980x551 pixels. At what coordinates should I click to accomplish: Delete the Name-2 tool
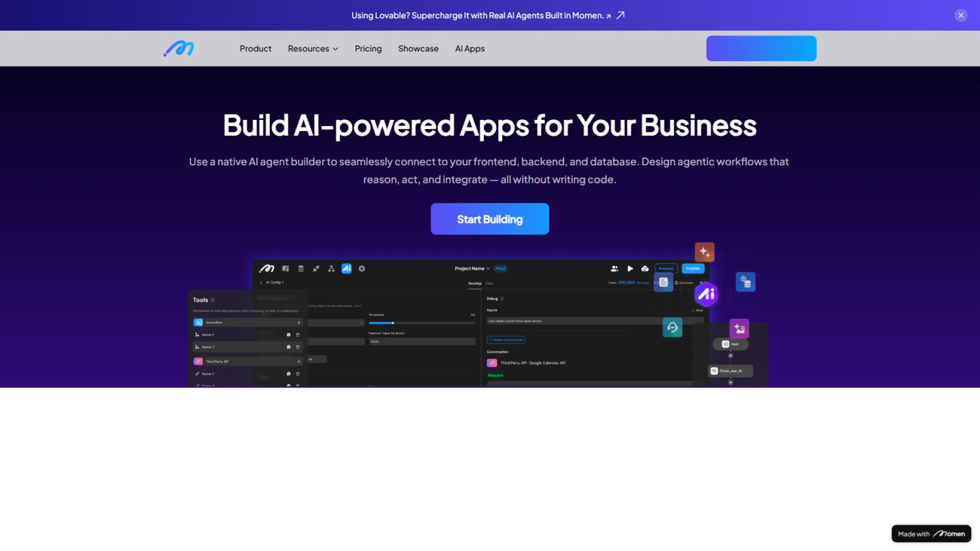[x=298, y=347]
